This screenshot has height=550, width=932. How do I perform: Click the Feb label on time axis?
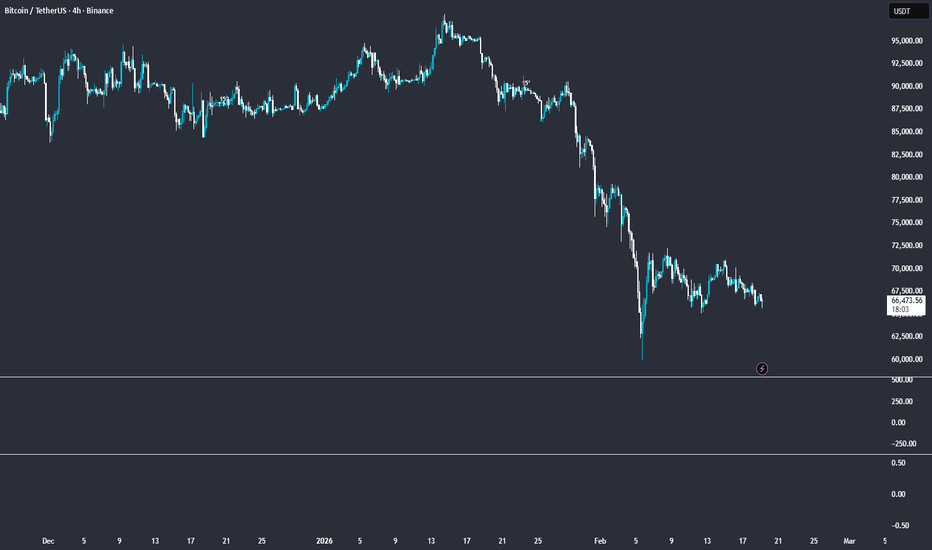(600, 540)
